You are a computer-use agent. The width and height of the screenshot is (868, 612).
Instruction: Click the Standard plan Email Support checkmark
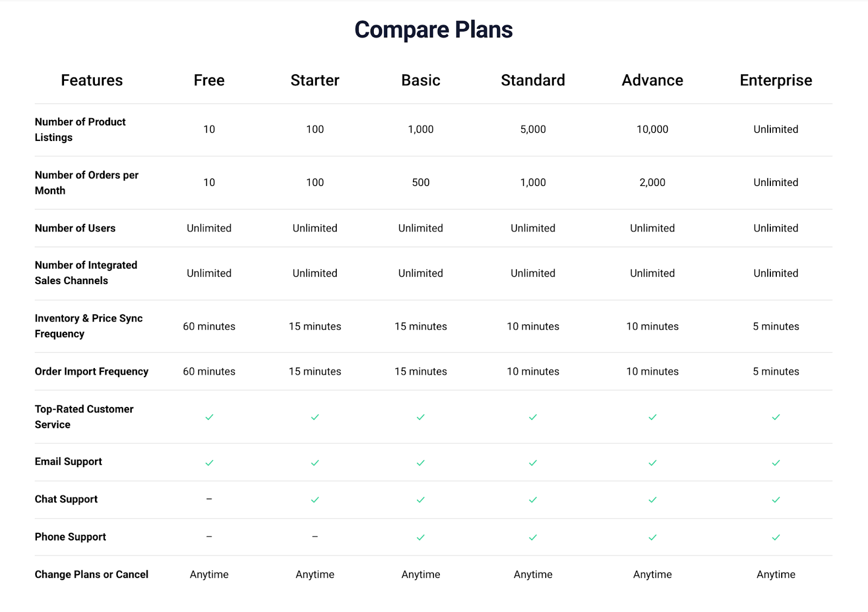tap(533, 463)
